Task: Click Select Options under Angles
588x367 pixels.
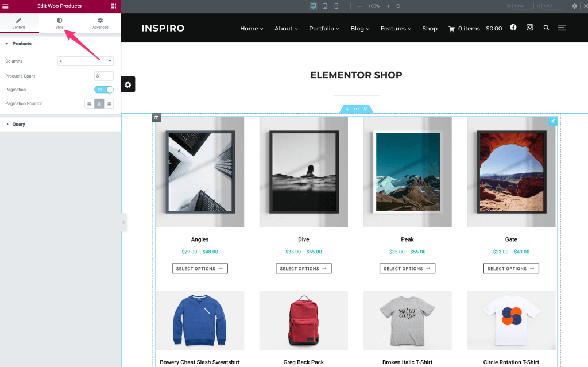Action: click(x=200, y=268)
